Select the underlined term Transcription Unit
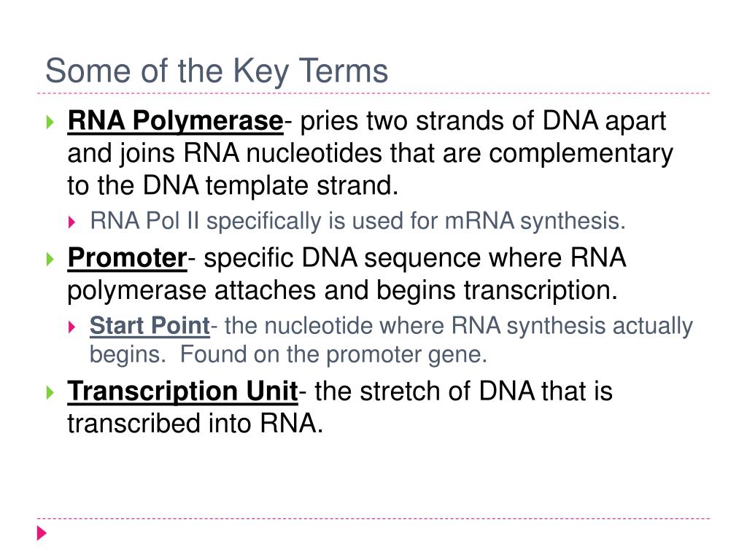 tap(182, 392)
